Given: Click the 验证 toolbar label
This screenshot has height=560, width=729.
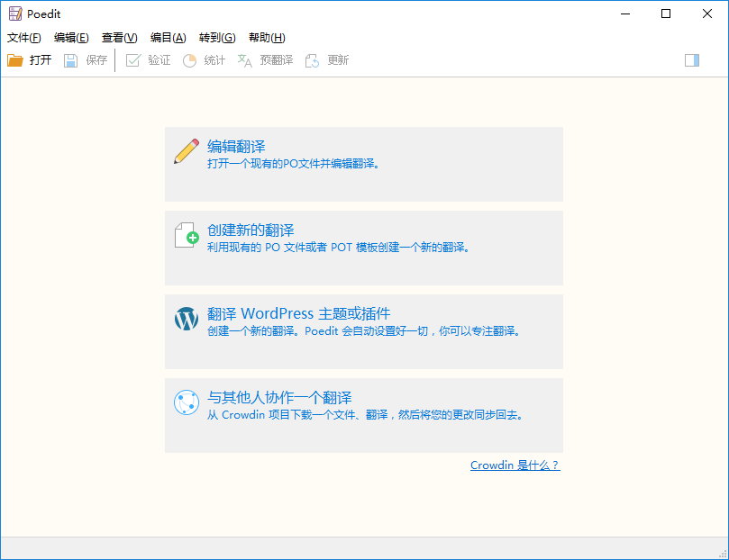Looking at the screenshot, I should coord(159,60).
